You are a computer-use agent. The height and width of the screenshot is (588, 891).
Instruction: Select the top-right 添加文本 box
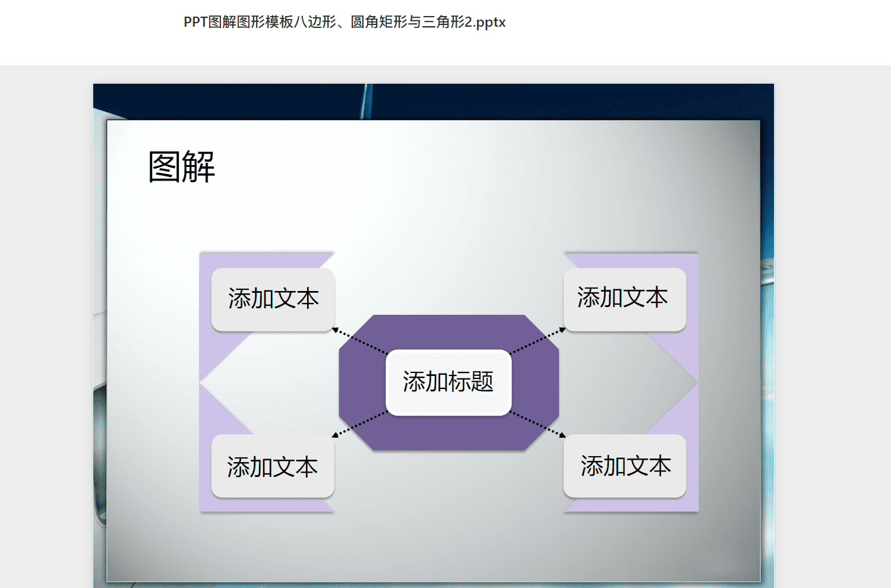click(x=625, y=299)
